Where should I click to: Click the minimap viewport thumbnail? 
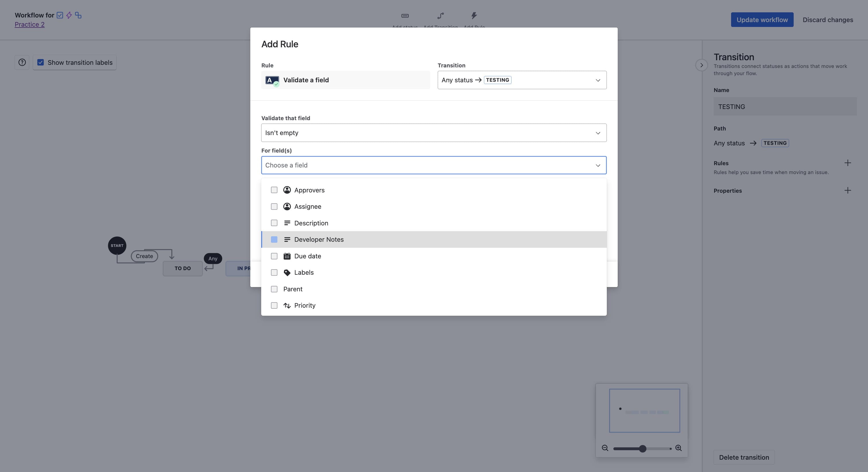(x=644, y=410)
